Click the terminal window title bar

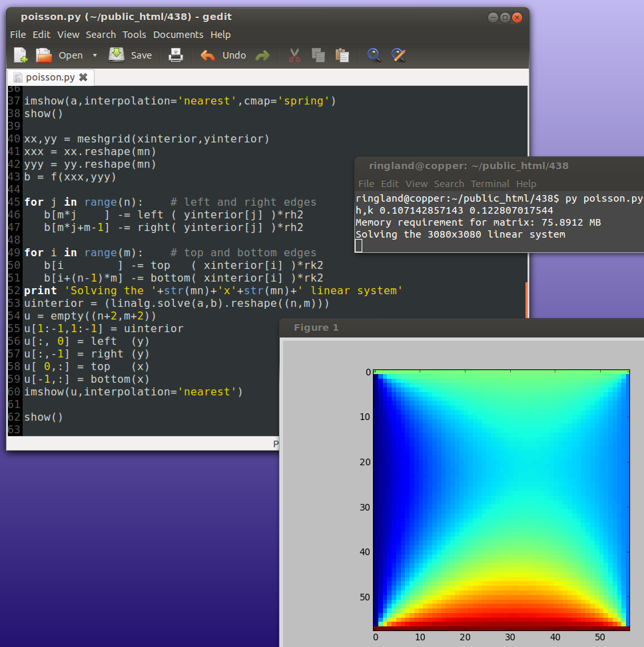[x=499, y=166]
